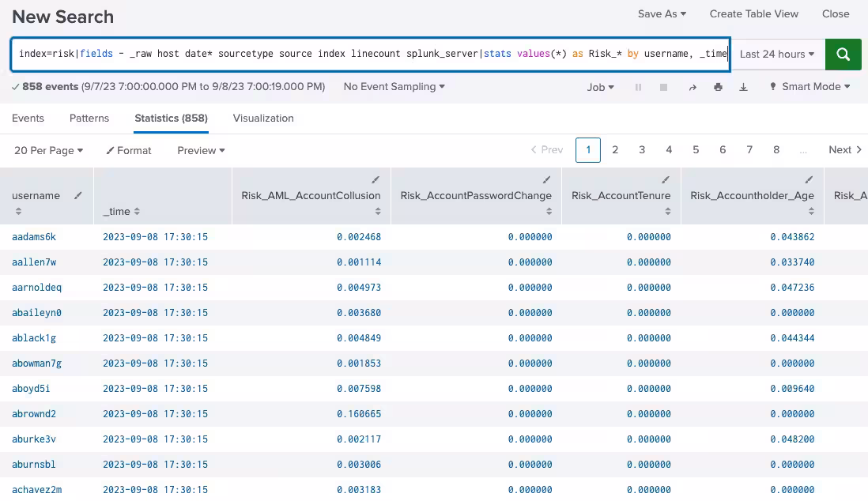
Task: Go to results page 2
Action: click(x=615, y=150)
